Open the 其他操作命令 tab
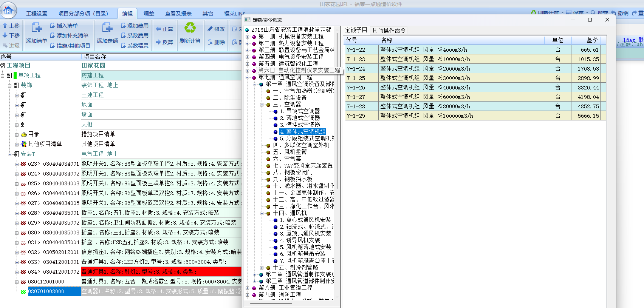The image size is (644, 308). click(x=389, y=31)
